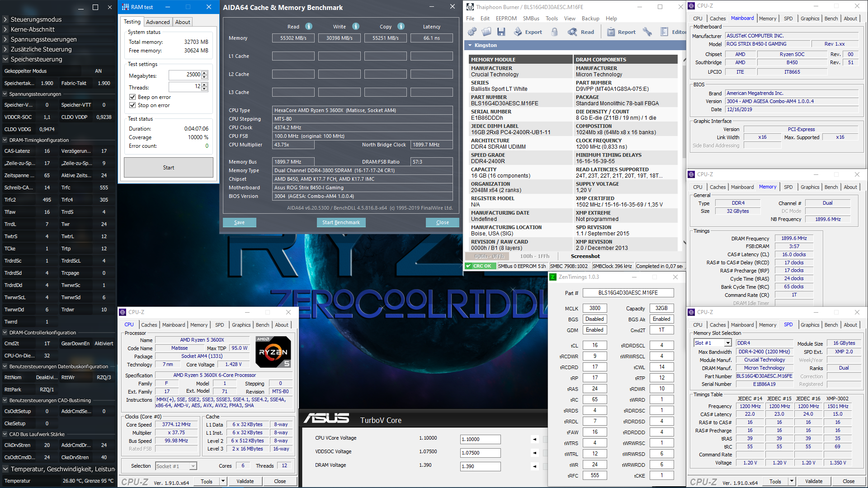Screen dimensions: 868x488
Task: Toggle the Stop on error checkbox
Action: [x=132, y=105]
